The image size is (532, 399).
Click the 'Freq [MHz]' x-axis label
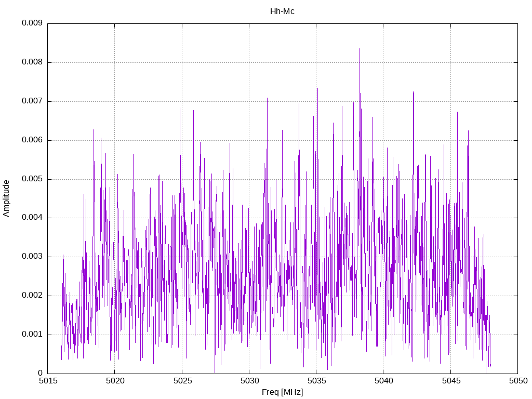[282, 392]
